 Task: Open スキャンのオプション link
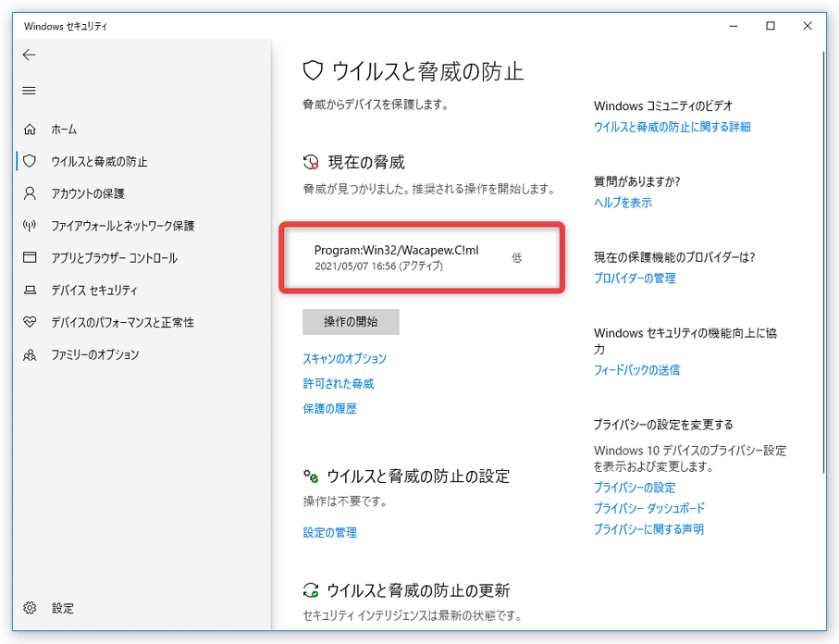point(345,359)
